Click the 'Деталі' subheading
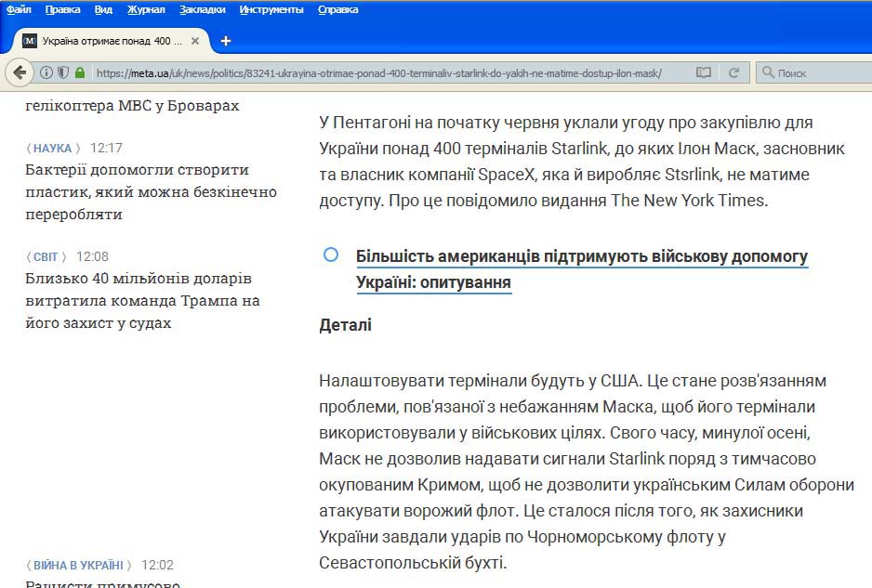872x588 pixels. tap(345, 325)
